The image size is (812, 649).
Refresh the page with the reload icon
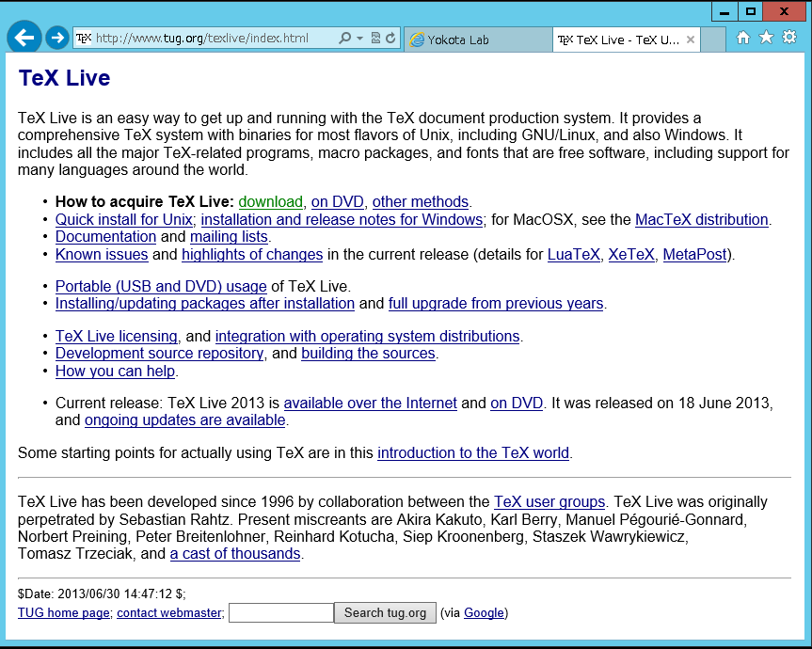(390, 39)
